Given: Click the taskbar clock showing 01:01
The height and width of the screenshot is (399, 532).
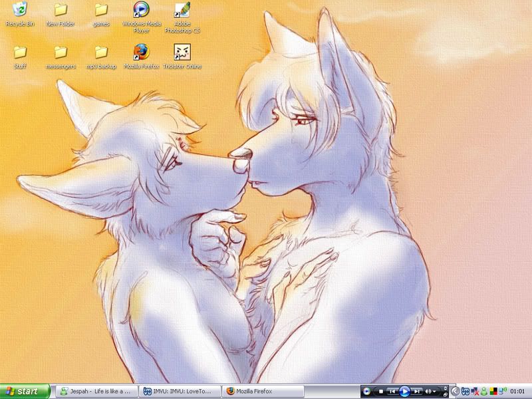Looking at the screenshot, I should (x=517, y=392).
